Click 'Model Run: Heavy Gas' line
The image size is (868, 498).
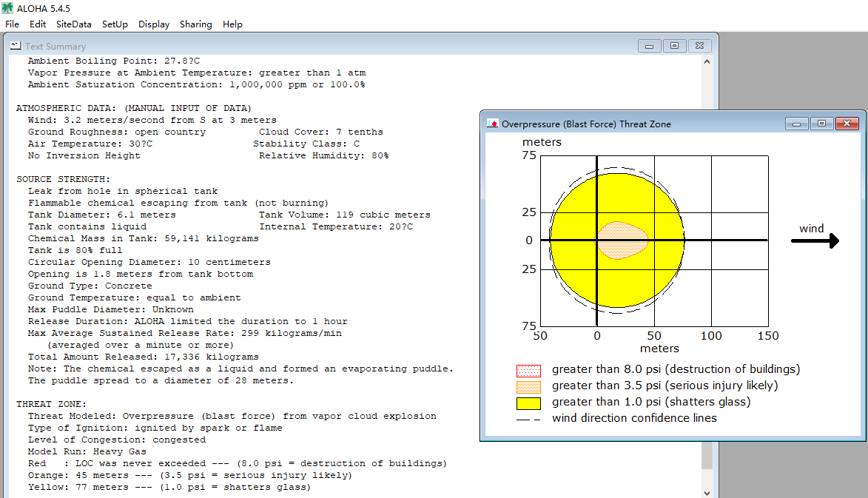pos(87,451)
